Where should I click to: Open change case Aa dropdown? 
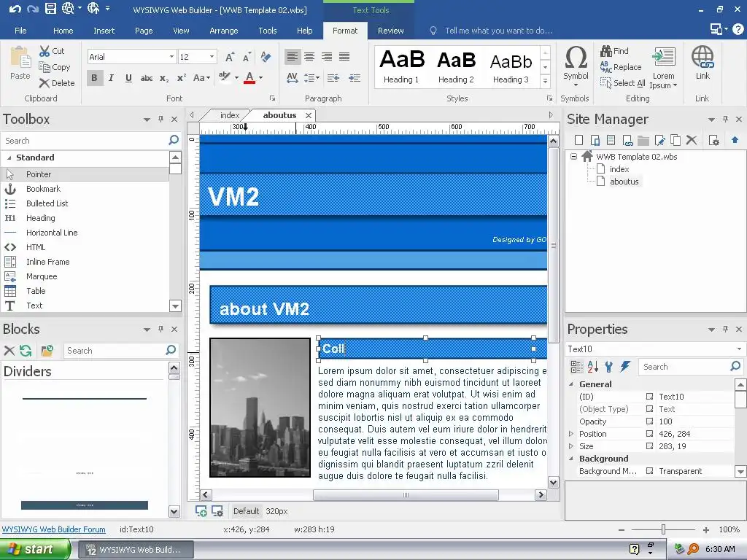coord(202,77)
